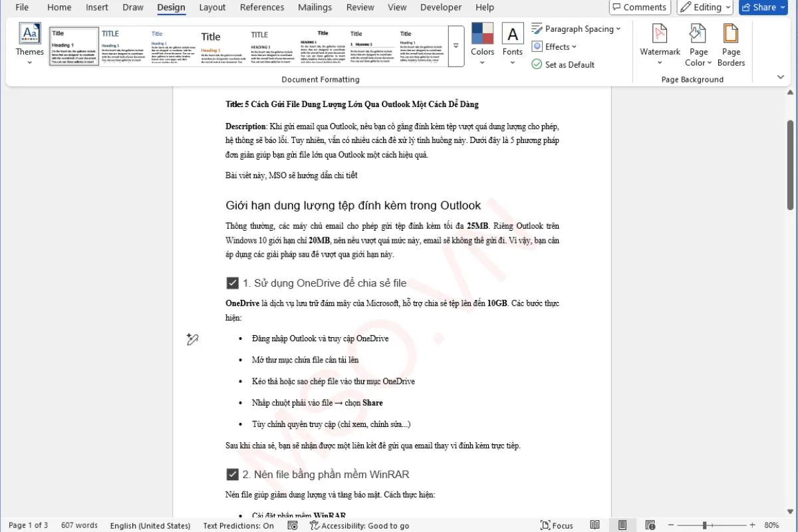Click the Comments button

639,7
